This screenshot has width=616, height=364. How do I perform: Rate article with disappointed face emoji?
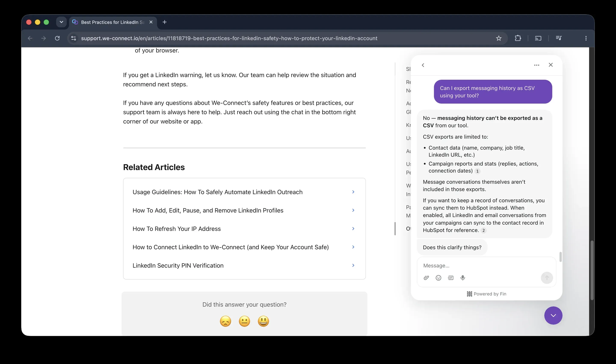[225, 321]
